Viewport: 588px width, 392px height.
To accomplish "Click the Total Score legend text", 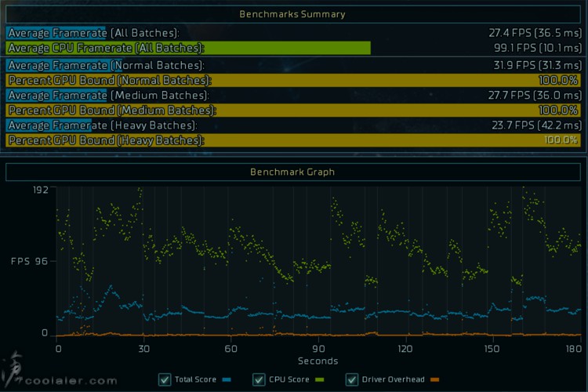I will tap(195, 379).
